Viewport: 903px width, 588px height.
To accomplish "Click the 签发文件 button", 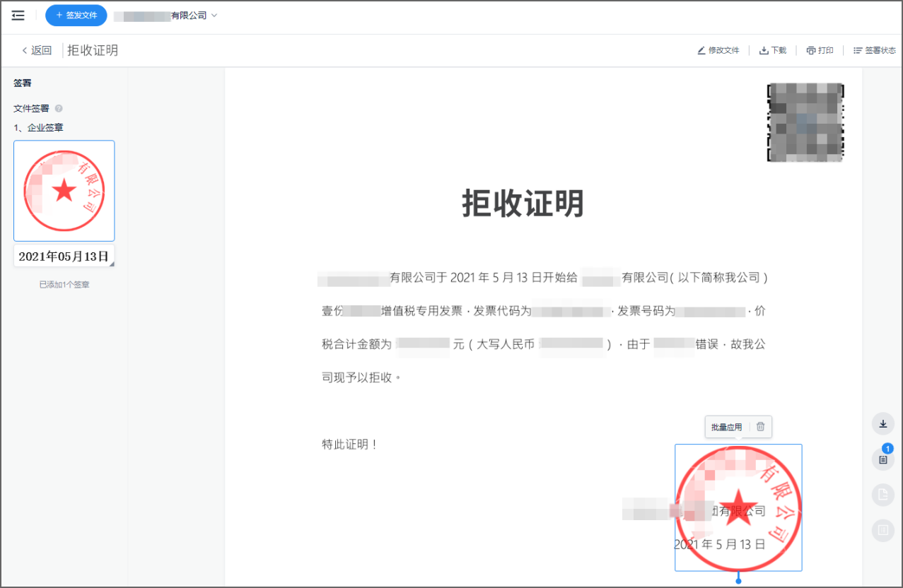I will (x=76, y=16).
